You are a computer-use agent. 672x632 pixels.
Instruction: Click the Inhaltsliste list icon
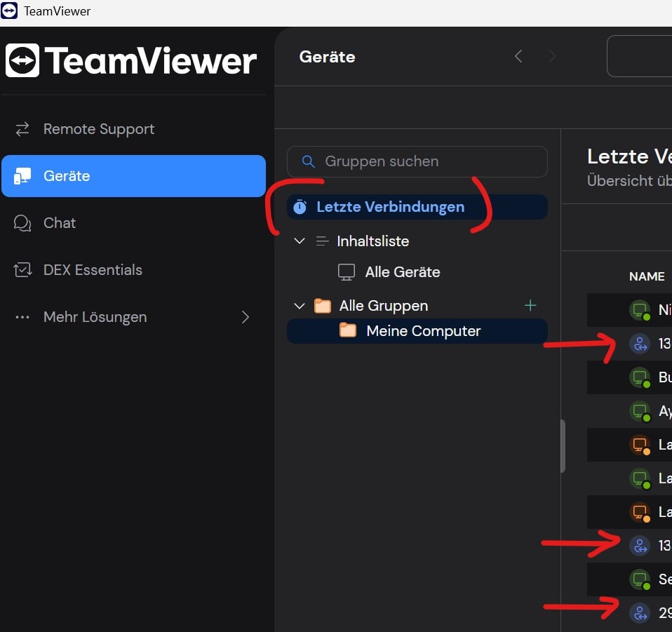pos(322,241)
